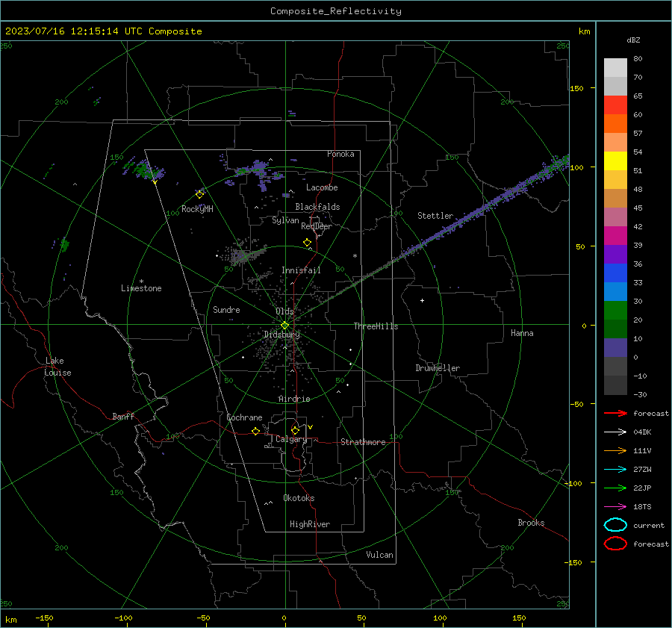Click the Lacombe town label
The image size is (672, 628).
click(322, 187)
